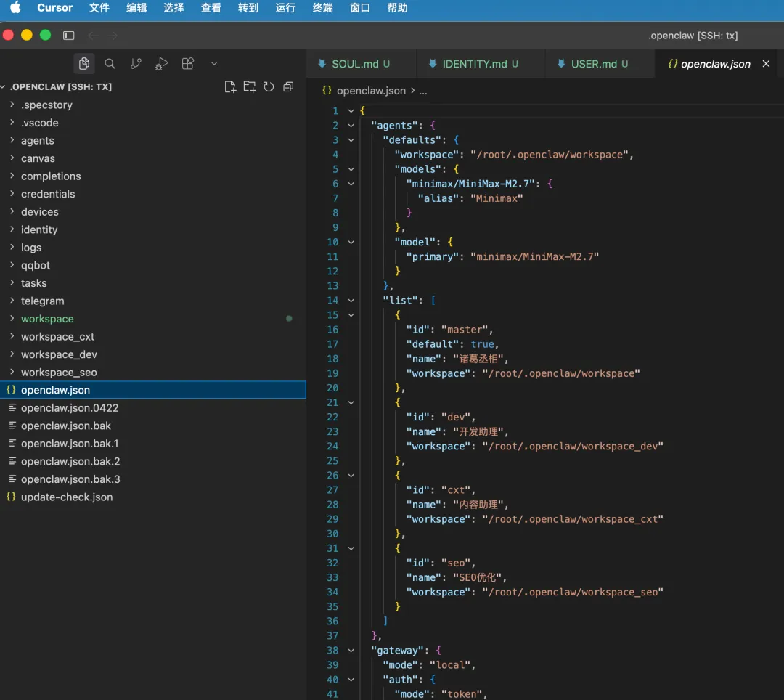The width and height of the screenshot is (784, 700).
Task: Fold the "gateway" block on line 38
Action: click(x=351, y=651)
